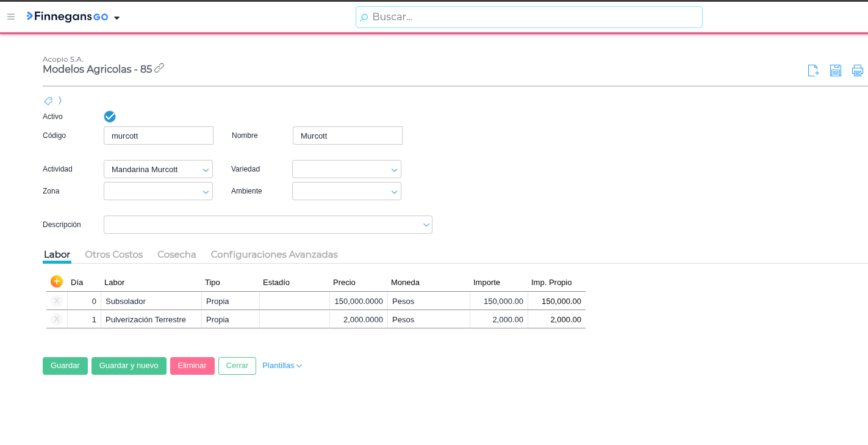Open the Configuraciones Avanzadas tab
This screenshot has width=868, height=445.
pyautogui.click(x=274, y=255)
